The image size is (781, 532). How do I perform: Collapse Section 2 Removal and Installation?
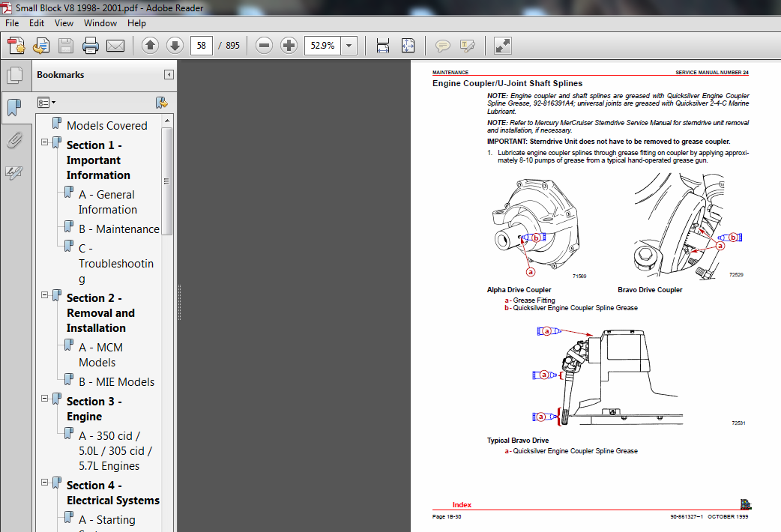(x=44, y=295)
